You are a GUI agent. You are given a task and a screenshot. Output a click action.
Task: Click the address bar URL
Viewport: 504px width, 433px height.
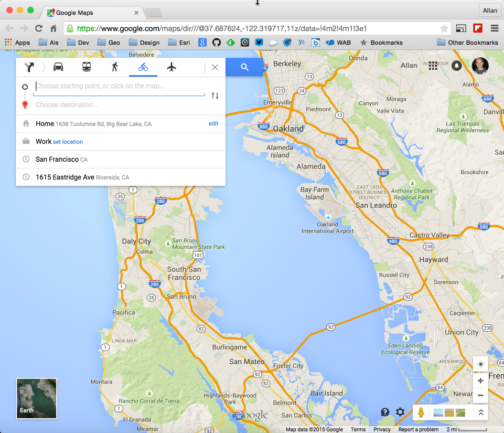click(222, 28)
